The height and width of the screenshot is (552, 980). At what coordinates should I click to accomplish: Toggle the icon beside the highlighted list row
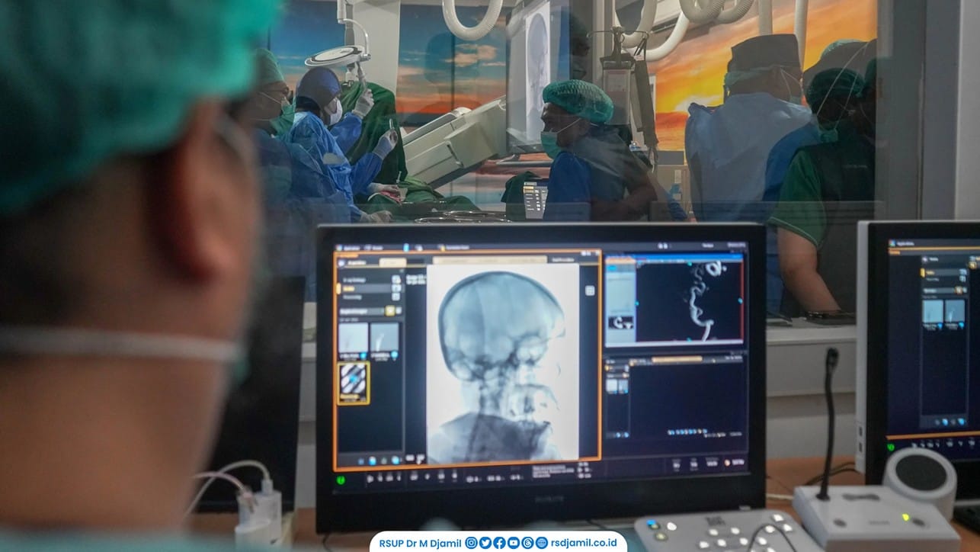coord(396,288)
